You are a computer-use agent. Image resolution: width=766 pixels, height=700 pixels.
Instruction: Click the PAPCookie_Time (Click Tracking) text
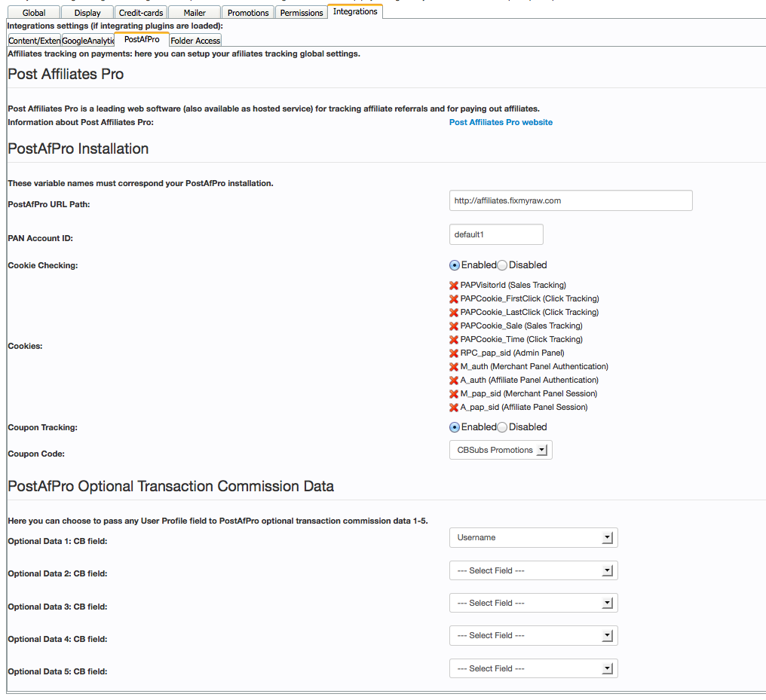click(521, 339)
